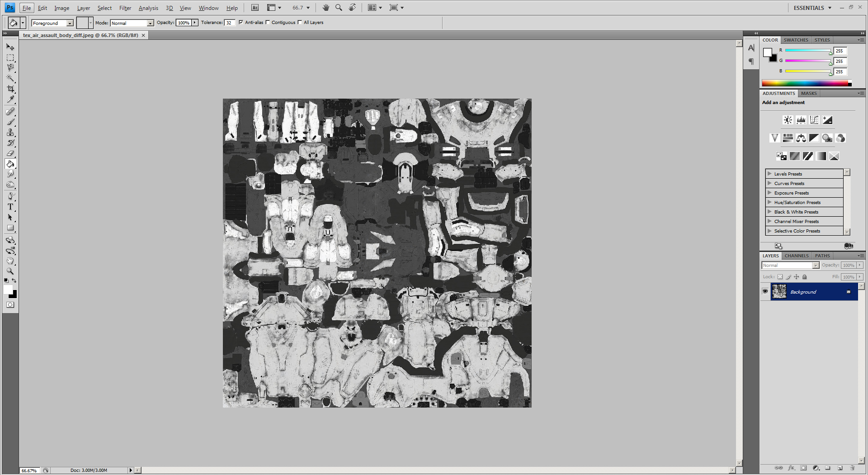This screenshot has height=475, width=868.
Task: Add a Brightness/Contrast adjustment
Action: (788, 120)
